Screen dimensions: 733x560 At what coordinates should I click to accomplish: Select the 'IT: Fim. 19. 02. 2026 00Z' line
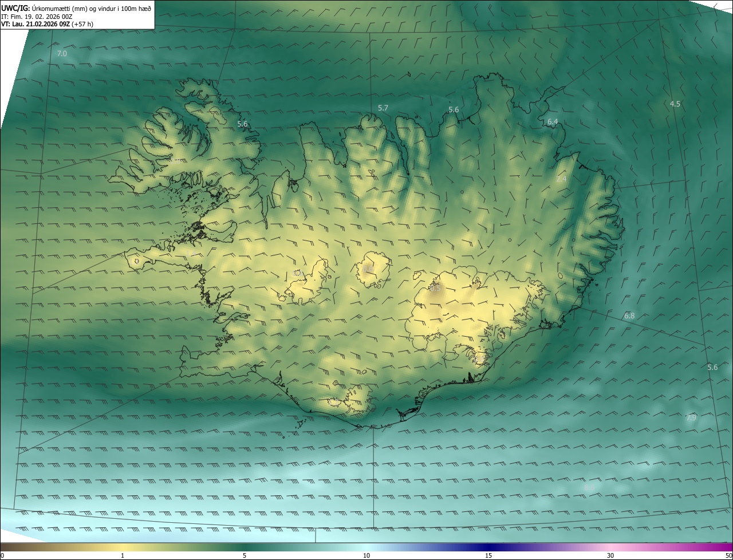click(37, 17)
